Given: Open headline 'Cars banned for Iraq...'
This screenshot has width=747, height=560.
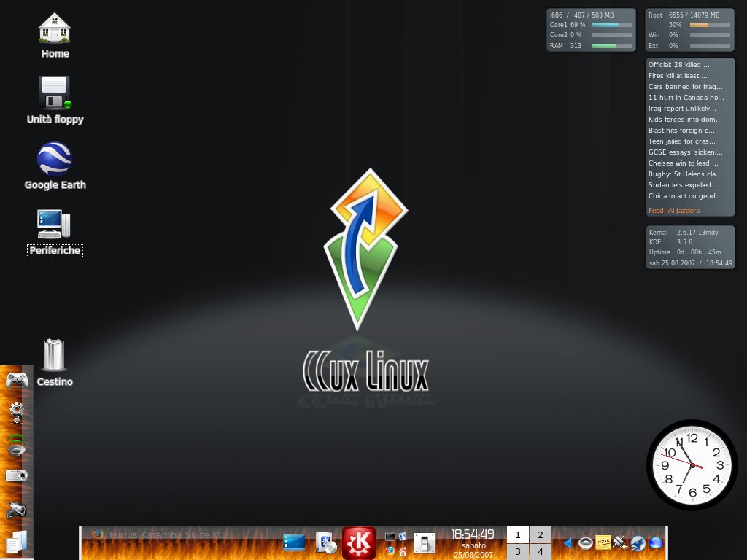Looking at the screenshot, I should click(x=685, y=87).
